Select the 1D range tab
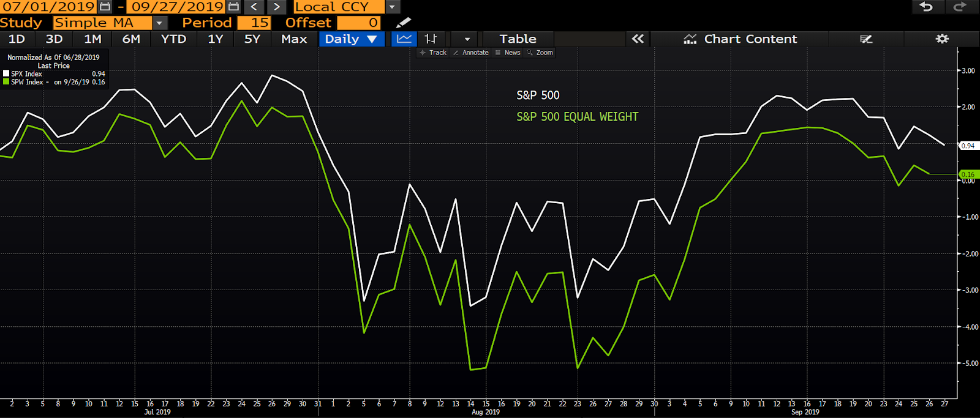This screenshot has width=980, height=418. (x=17, y=39)
